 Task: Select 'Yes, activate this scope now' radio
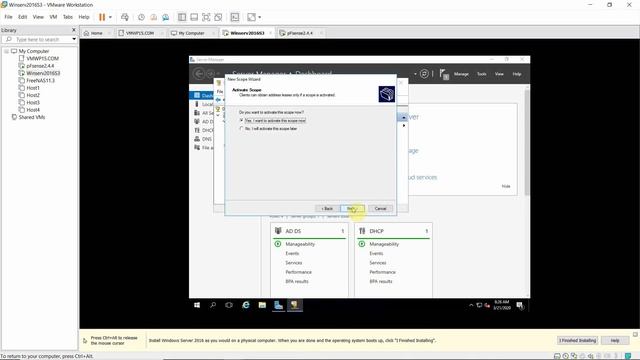[x=242, y=120]
